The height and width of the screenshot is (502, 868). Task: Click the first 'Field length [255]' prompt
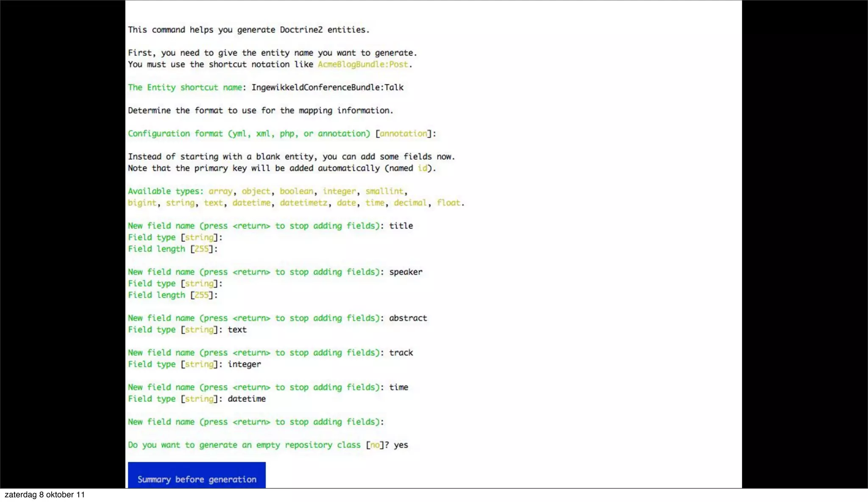pyautogui.click(x=172, y=249)
